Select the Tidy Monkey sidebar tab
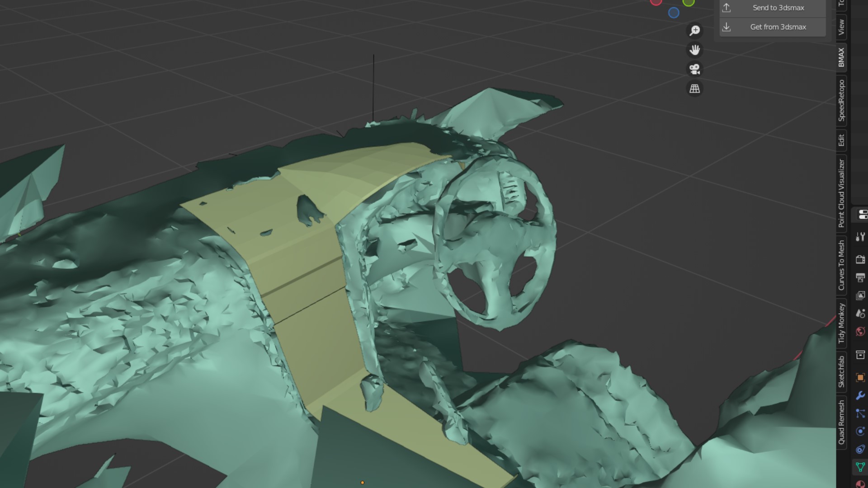The image size is (868, 488). (x=841, y=324)
